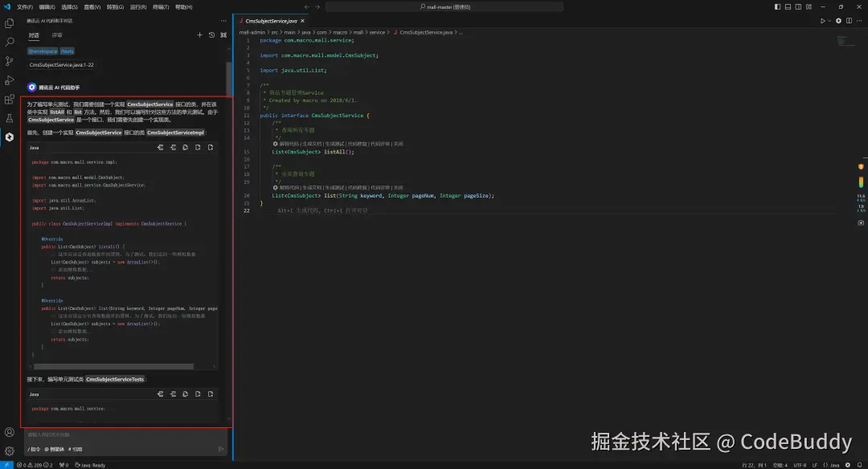Viewport: 868px width, 469px height.
Task: Split the editor to the right
Action: (x=850, y=21)
